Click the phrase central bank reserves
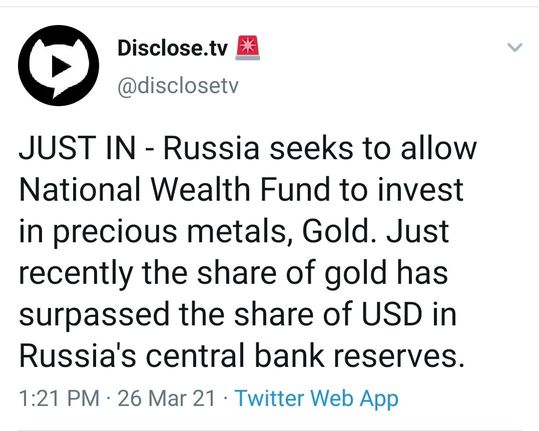 coord(305,355)
